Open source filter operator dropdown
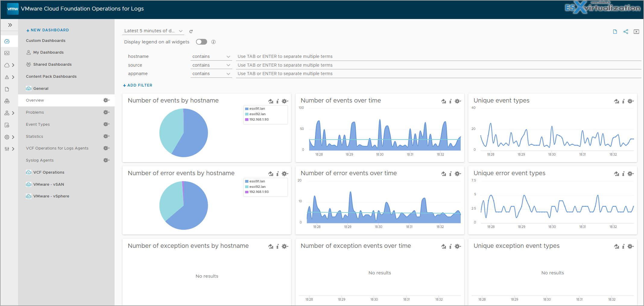This screenshot has width=644, height=306. click(211, 65)
